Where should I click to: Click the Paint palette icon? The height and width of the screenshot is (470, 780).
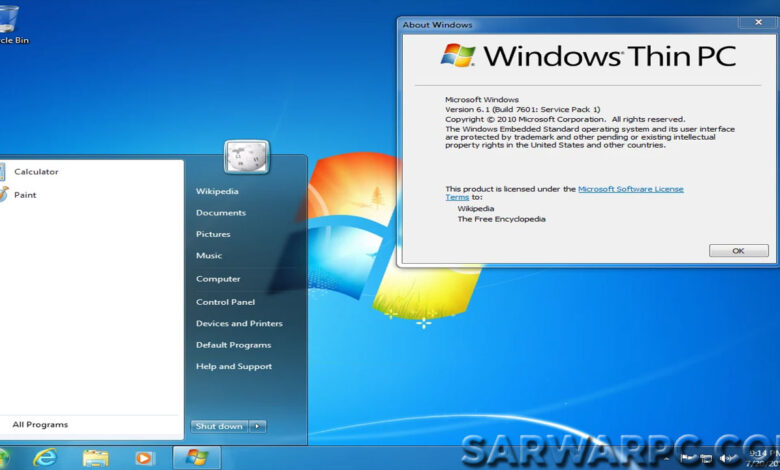pos(3,194)
